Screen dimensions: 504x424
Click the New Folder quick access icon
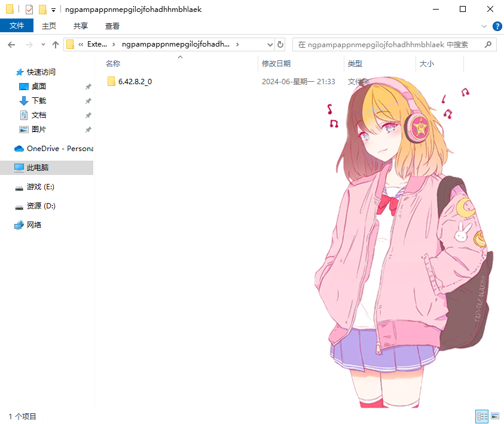coord(42,10)
